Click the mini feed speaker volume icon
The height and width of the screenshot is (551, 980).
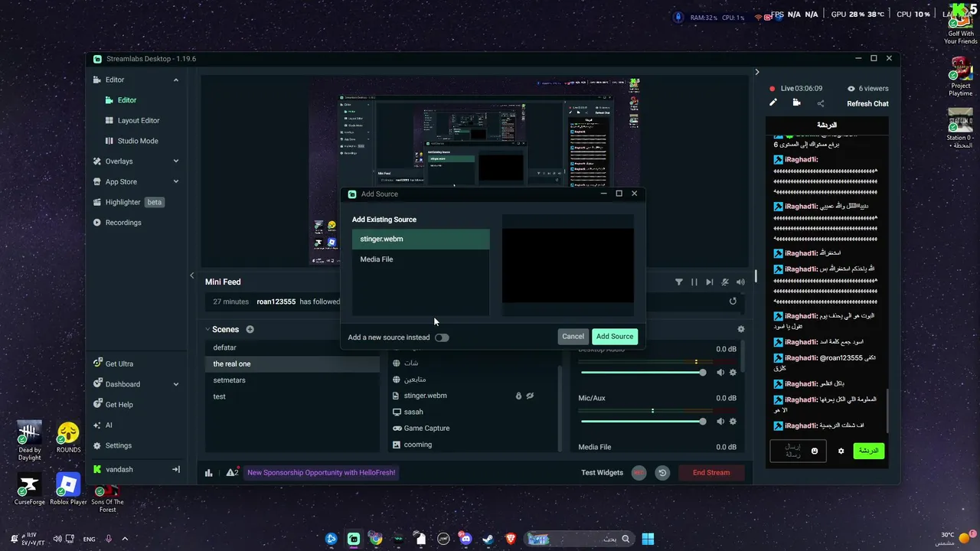click(x=740, y=282)
